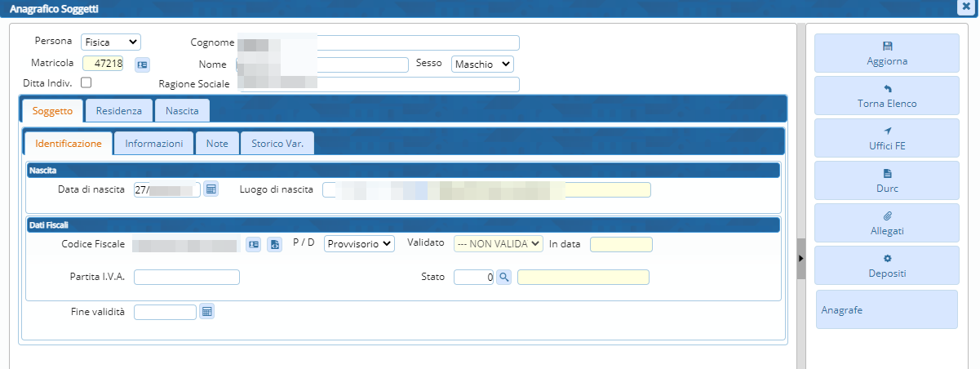
Task: Go back with Torna Elenco
Action: click(x=886, y=96)
